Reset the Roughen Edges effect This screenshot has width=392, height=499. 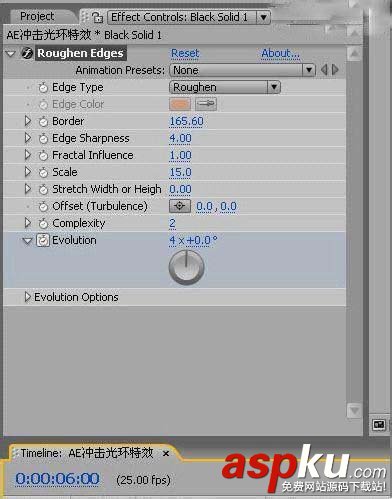[x=185, y=53]
